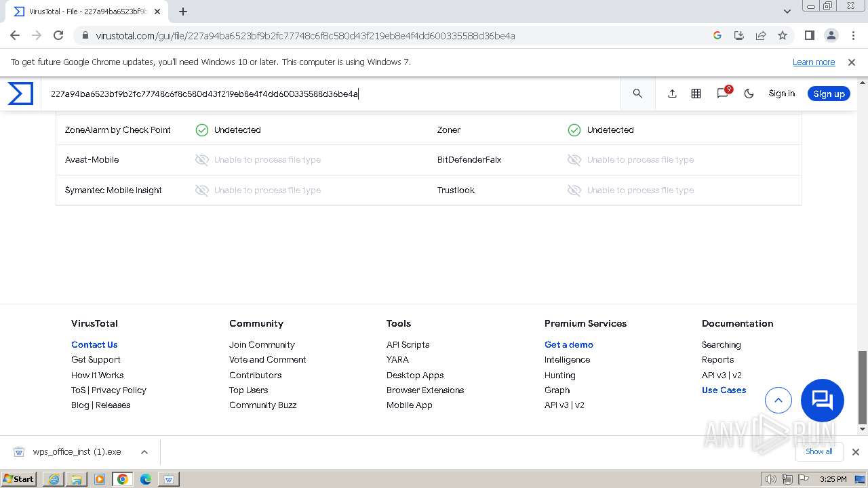Click the install app icon in address bar
This screenshot has width=868, height=488.
tap(739, 35)
